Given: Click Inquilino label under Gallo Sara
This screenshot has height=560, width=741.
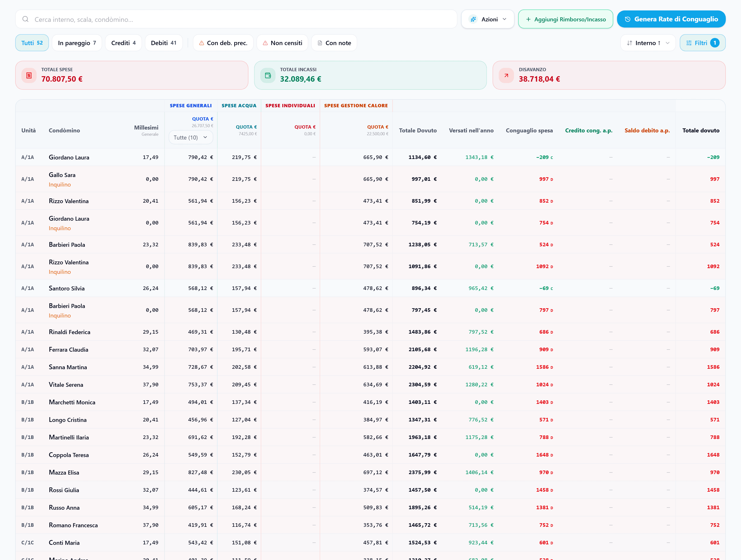Looking at the screenshot, I should [x=60, y=184].
